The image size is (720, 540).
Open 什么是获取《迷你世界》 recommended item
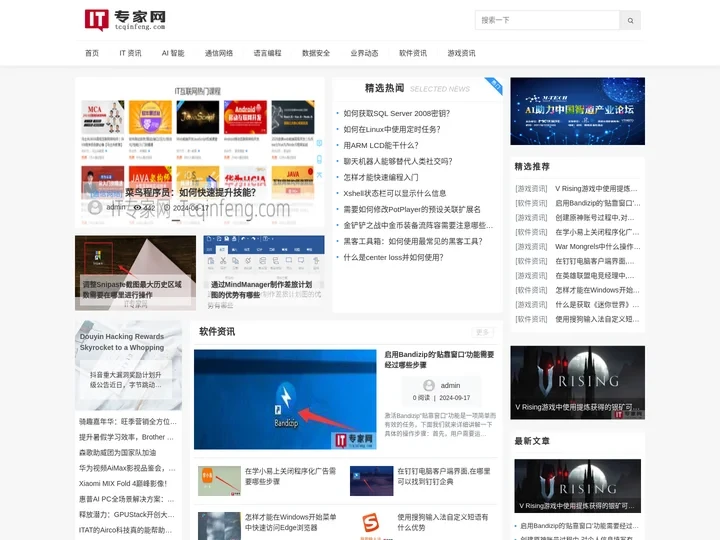[597, 305]
